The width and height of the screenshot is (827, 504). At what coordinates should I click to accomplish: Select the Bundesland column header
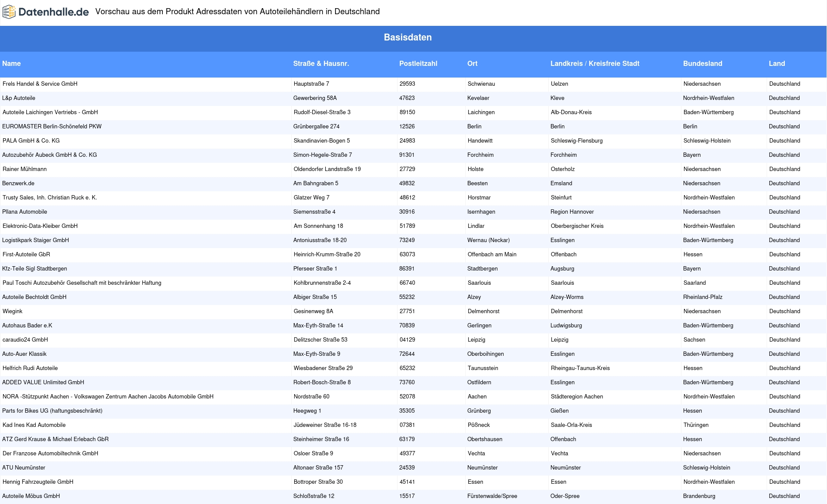click(703, 64)
